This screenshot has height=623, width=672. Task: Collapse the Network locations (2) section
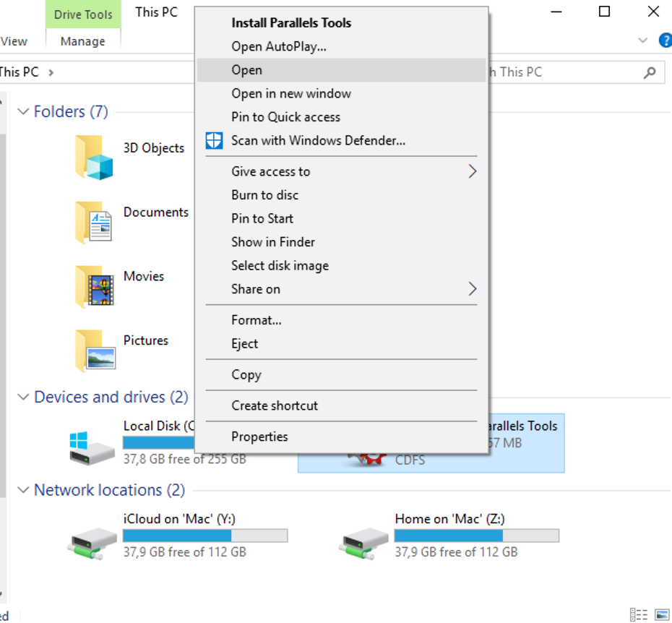click(x=23, y=491)
